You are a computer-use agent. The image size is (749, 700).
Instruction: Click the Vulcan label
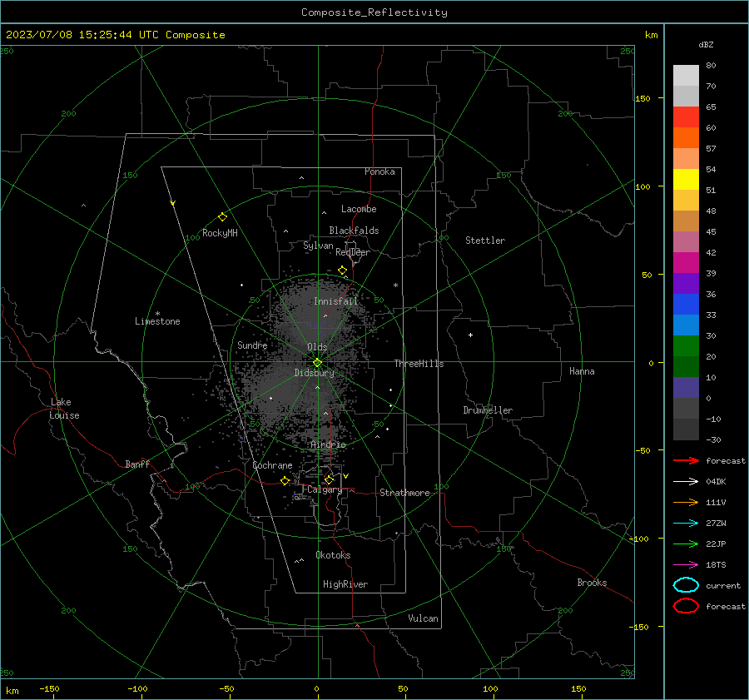[x=423, y=618]
